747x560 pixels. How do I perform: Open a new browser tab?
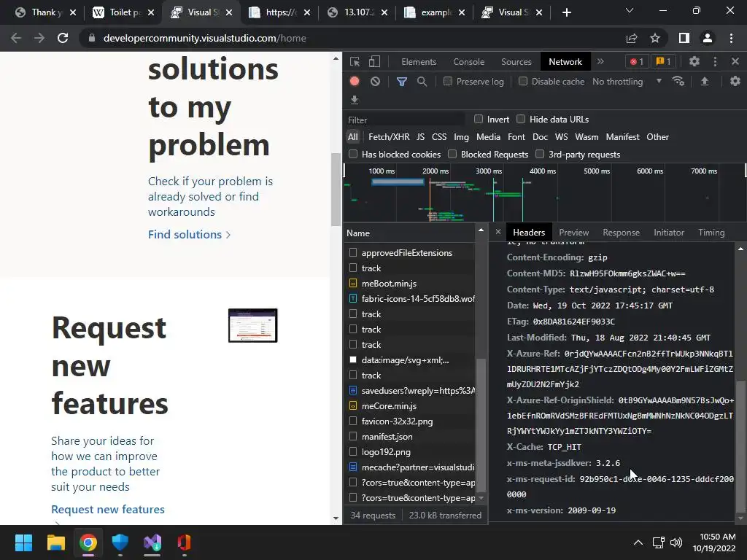pos(566,12)
